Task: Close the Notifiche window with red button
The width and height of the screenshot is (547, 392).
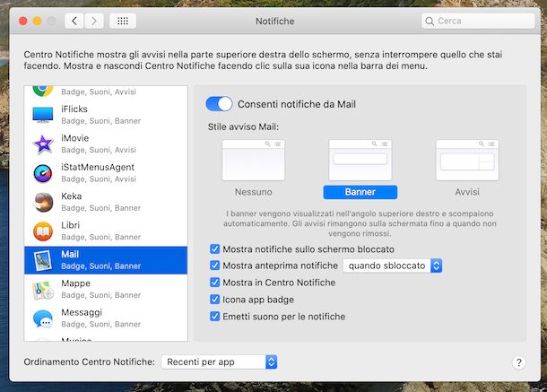Action: point(23,21)
